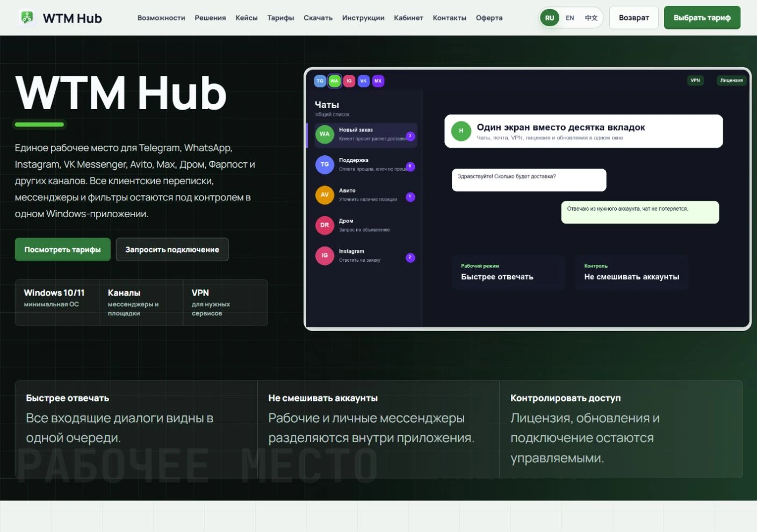The width and height of the screenshot is (757, 532).
Task: Click the Контролировать доступ feature heading
Action: [565, 398]
